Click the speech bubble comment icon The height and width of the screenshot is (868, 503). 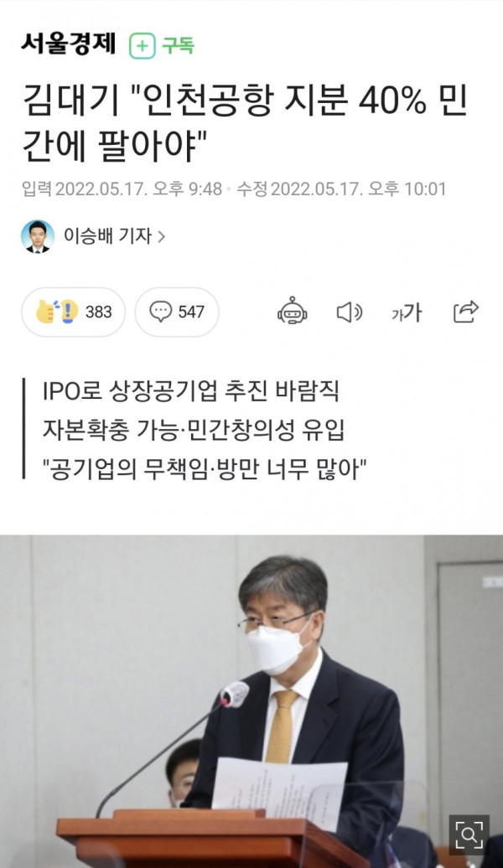pyautogui.click(x=161, y=311)
